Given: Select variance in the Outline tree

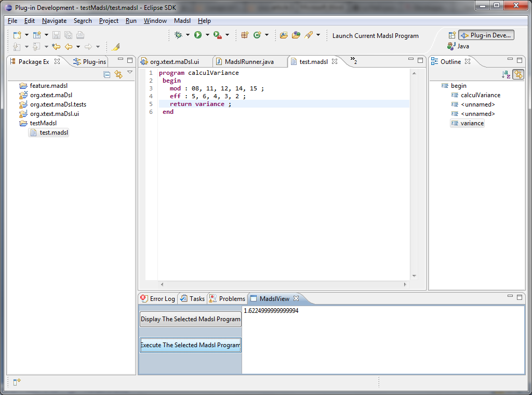Looking at the screenshot, I should [472, 123].
